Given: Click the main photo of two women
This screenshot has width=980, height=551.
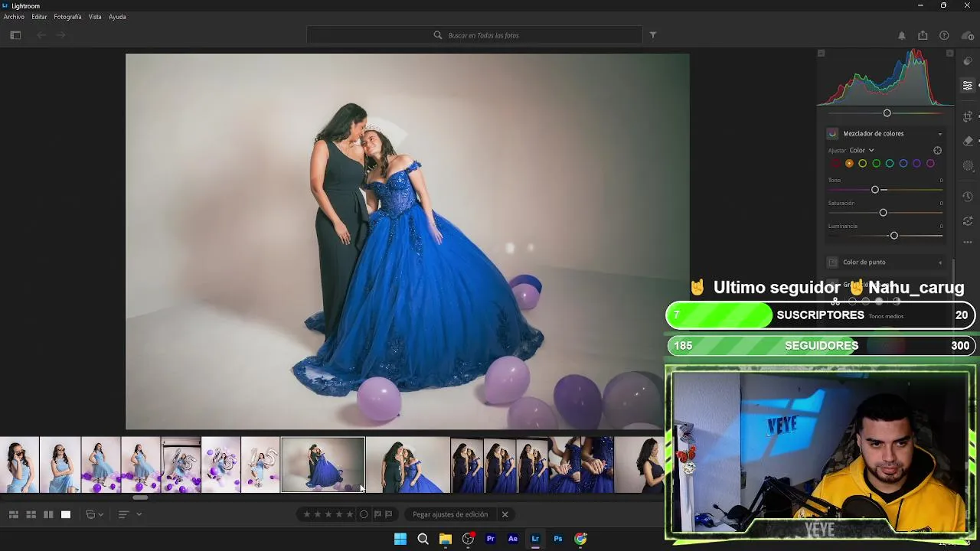Looking at the screenshot, I should pos(407,242).
